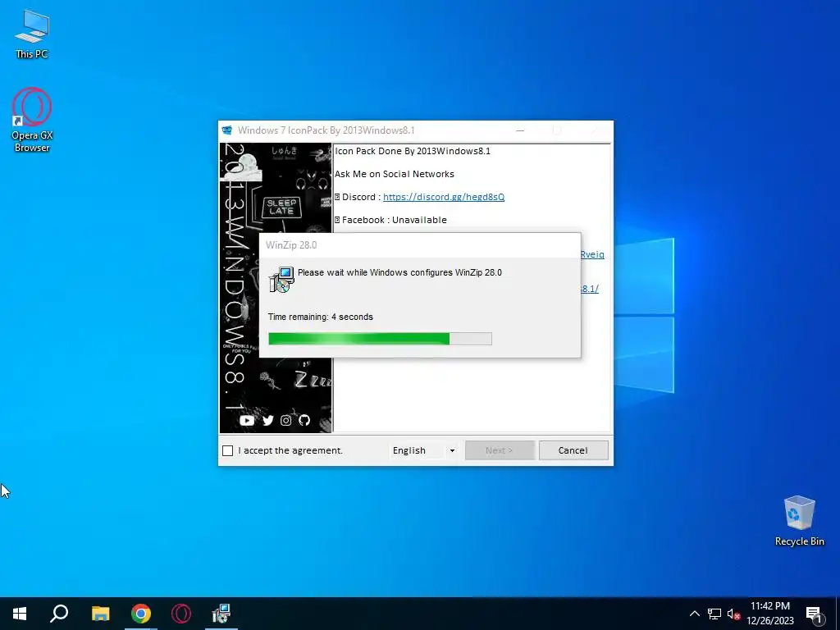Click 'Time remaining: 4 seconds' text
Image resolution: width=840 pixels, height=630 pixels.
click(321, 317)
